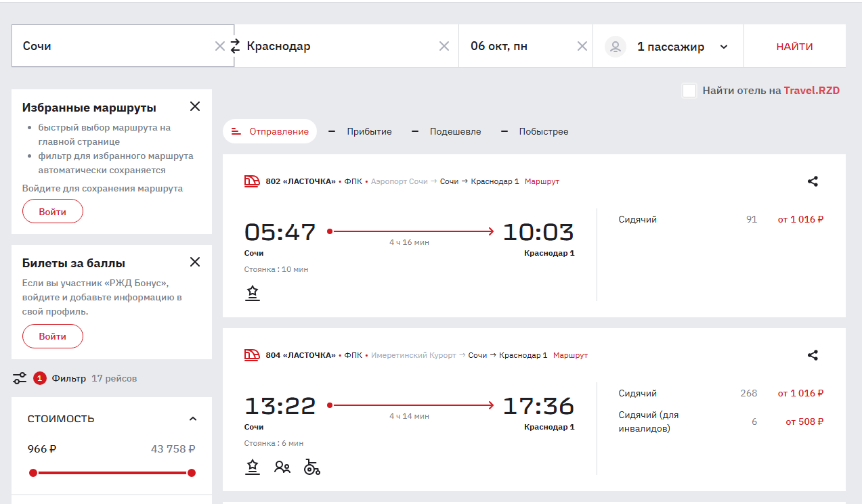Enable hotel search on Travel.RZD checkbox
This screenshot has width=862, height=504.
pyautogui.click(x=689, y=91)
